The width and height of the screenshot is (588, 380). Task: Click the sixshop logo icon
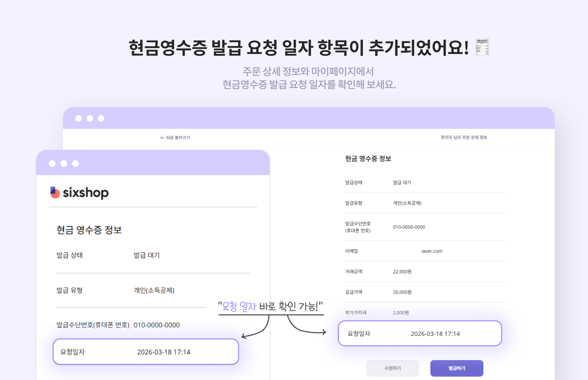pyautogui.click(x=55, y=193)
